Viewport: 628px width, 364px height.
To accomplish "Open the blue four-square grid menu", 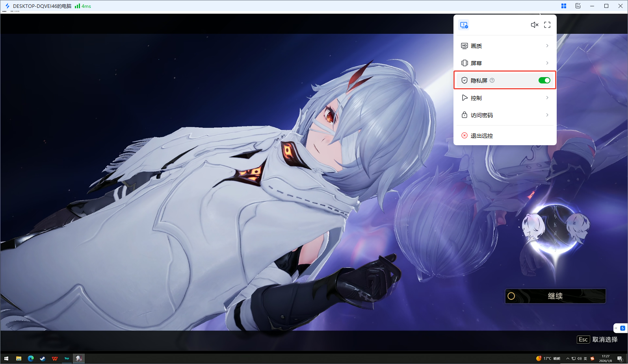I will click(564, 6).
